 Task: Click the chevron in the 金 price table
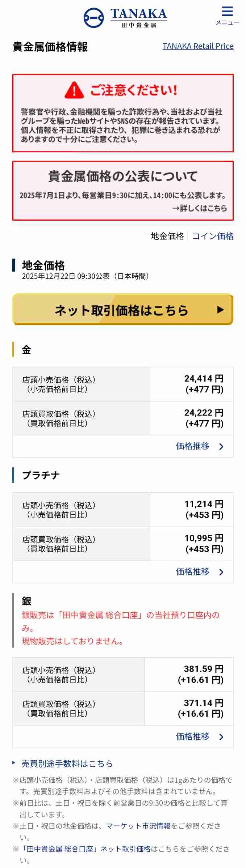click(x=221, y=447)
